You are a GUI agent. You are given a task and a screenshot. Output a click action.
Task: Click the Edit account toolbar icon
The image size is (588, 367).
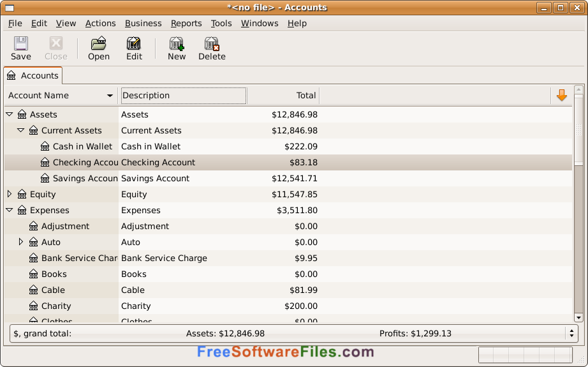[134, 43]
